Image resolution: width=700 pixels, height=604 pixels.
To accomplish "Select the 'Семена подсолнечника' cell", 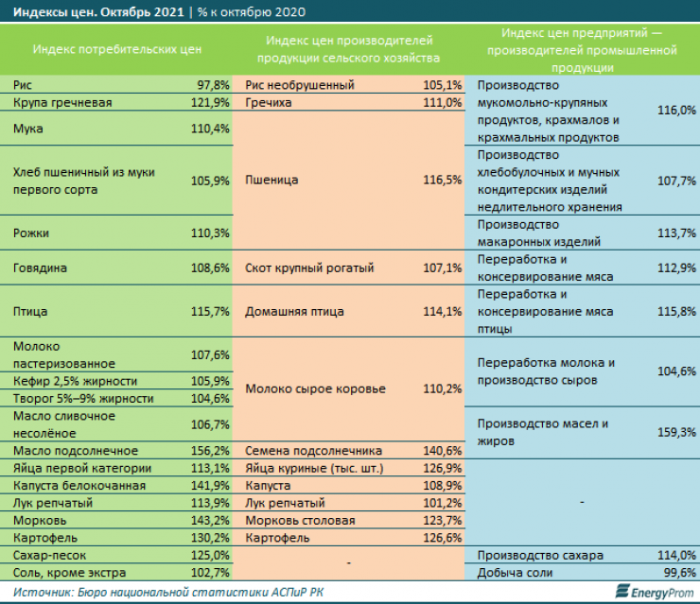I will (x=313, y=450).
